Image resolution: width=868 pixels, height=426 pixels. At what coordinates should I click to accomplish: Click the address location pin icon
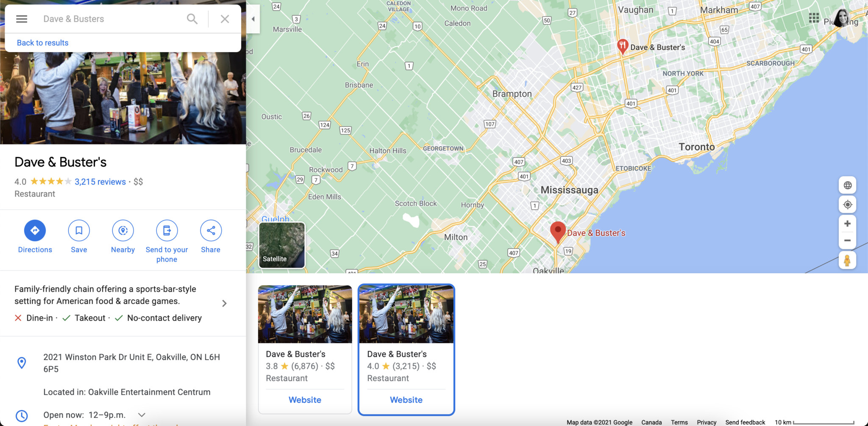pos(22,363)
